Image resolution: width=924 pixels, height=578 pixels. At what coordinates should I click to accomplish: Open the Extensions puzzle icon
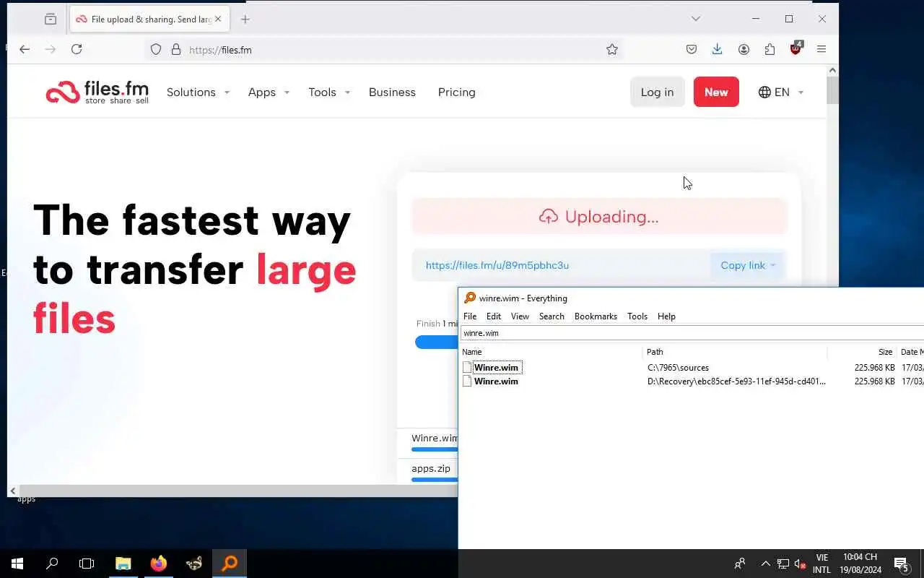(x=770, y=49)
